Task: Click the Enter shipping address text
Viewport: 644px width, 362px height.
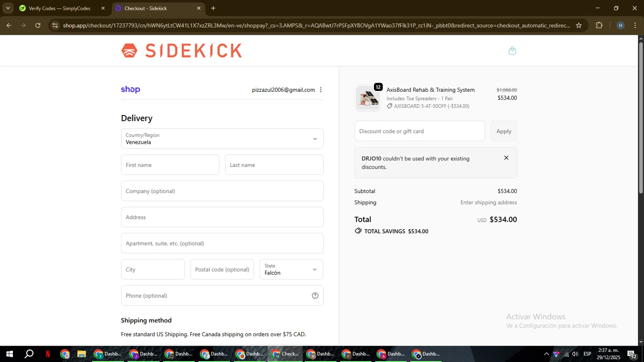Action: (x=489, y=202)
